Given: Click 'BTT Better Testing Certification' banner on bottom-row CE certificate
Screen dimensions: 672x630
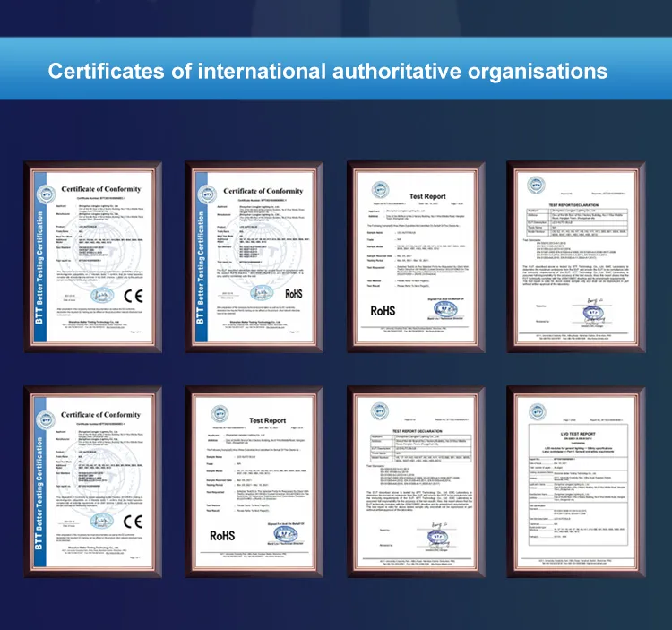Looking at the screenshot, I should pyautogui.click(x=39, y=493).
